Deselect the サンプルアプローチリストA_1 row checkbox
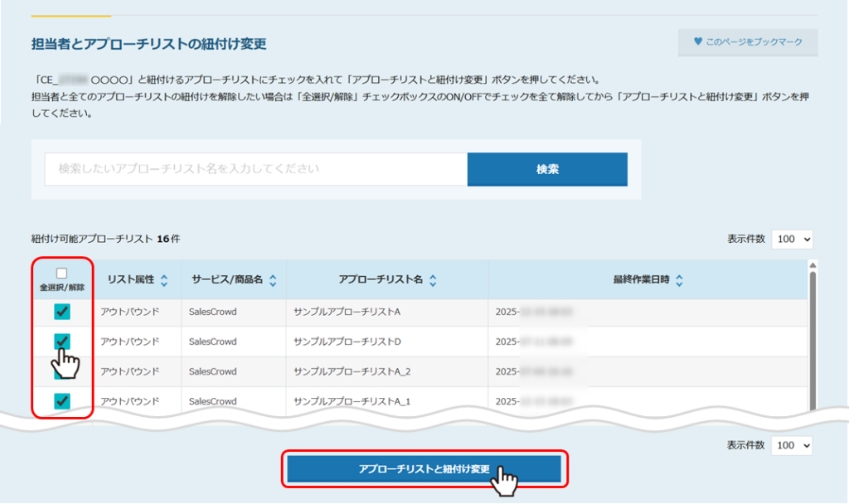The width and height of the screenshot is (849, 504). 62,401
